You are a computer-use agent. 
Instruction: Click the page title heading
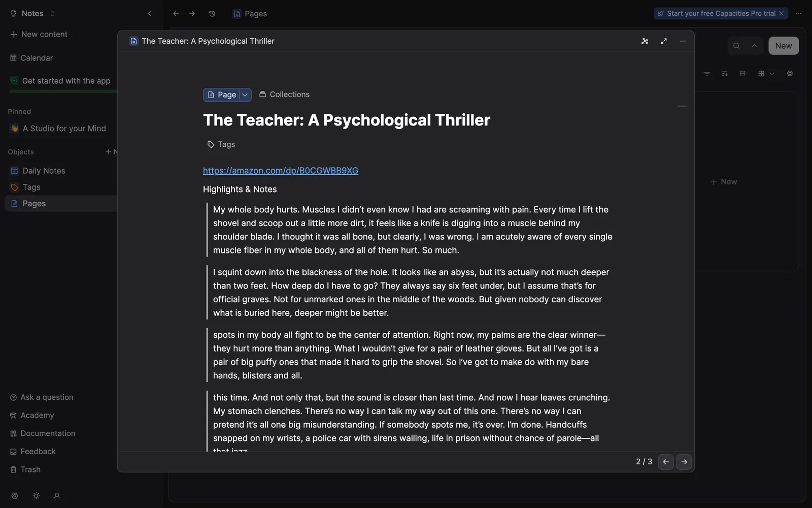pos(347,120)
